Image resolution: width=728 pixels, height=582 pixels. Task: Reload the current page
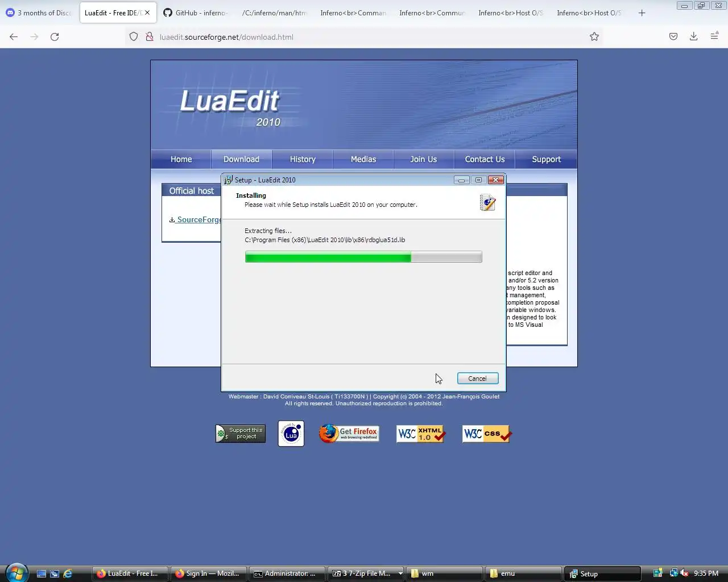[x=55, y=37]
